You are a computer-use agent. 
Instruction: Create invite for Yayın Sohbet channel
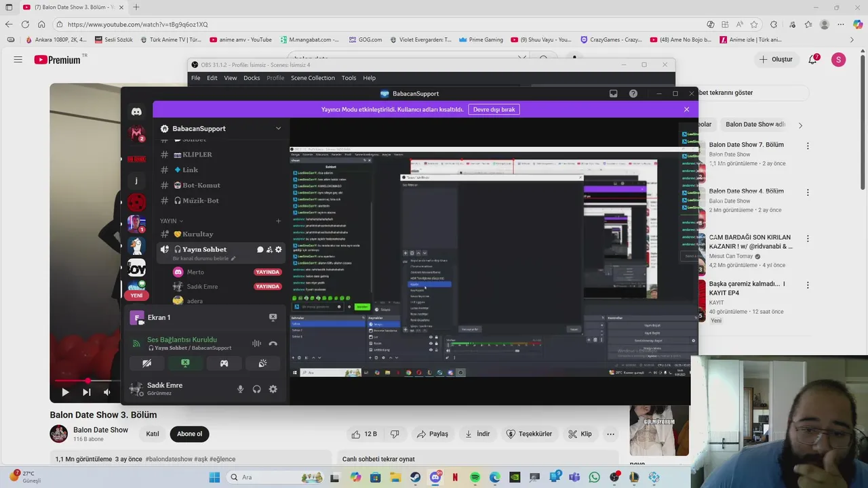(x=269, y=249)
